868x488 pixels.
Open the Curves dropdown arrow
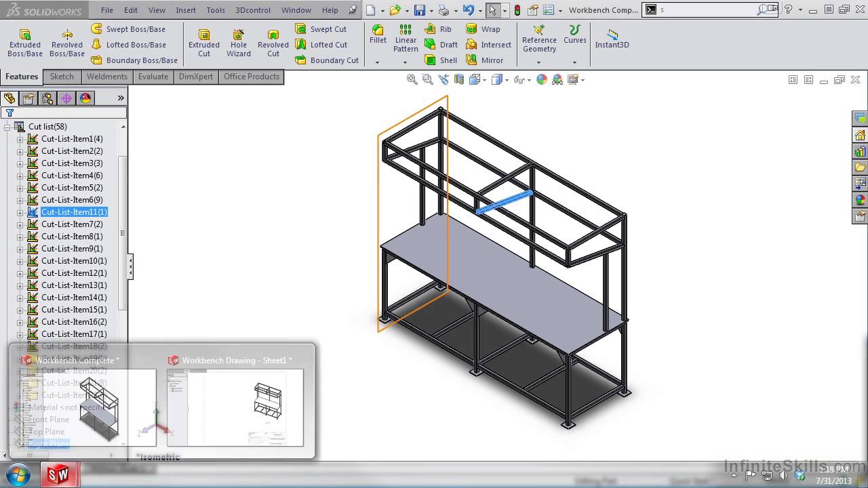tap(574, 62)
